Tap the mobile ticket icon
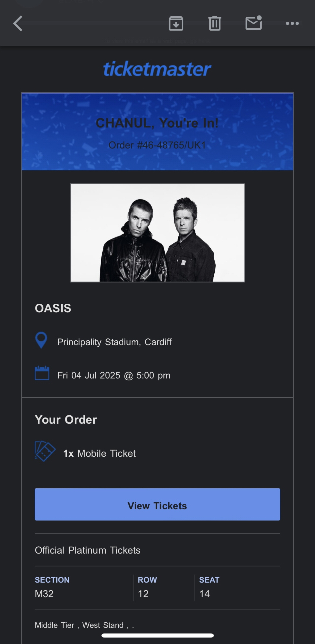This screenshot has width=315, height=644. point(45,451)
